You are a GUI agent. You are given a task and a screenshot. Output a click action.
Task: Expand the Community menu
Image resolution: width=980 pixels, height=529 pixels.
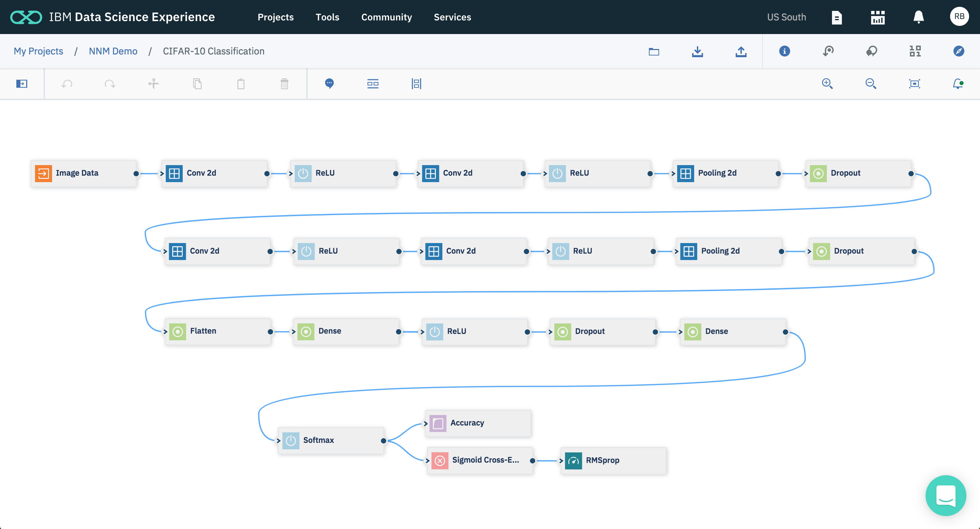click(x=386, y=17)
